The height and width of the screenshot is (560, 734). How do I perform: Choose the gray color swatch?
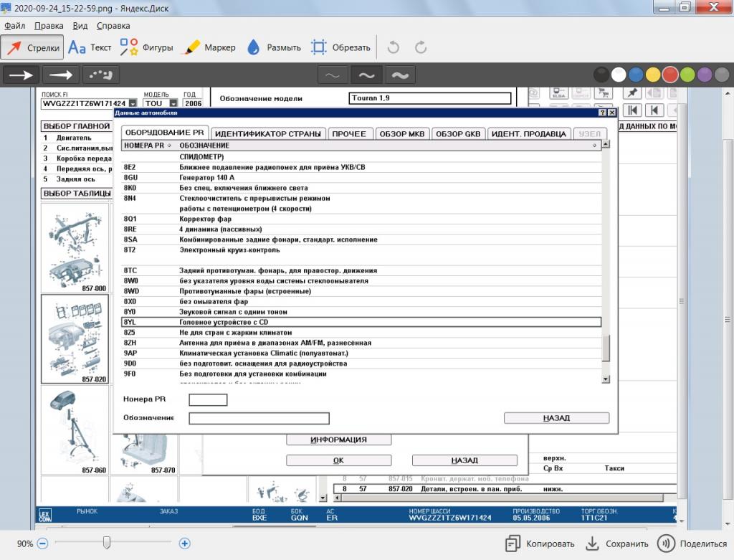(722, 75)
